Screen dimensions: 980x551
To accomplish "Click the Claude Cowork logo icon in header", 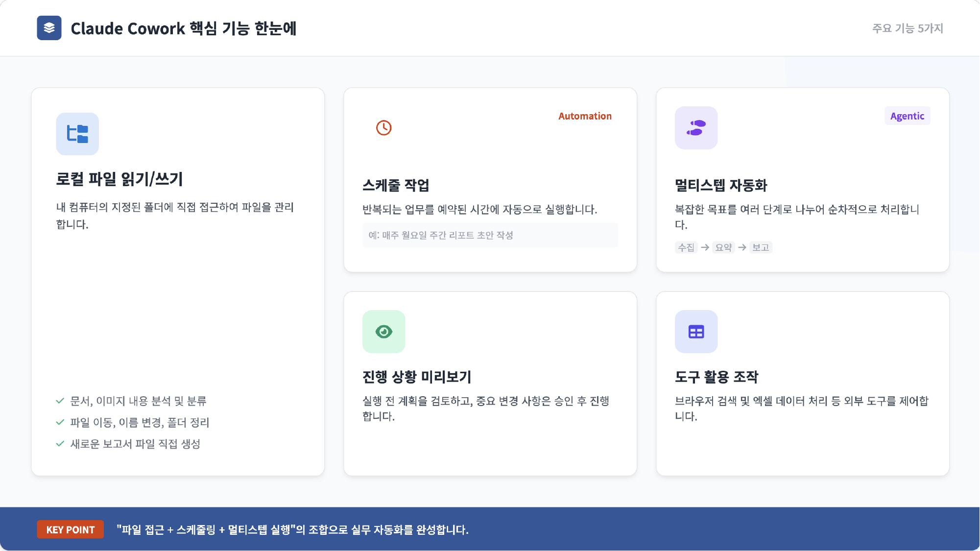I will pos(49,28).
